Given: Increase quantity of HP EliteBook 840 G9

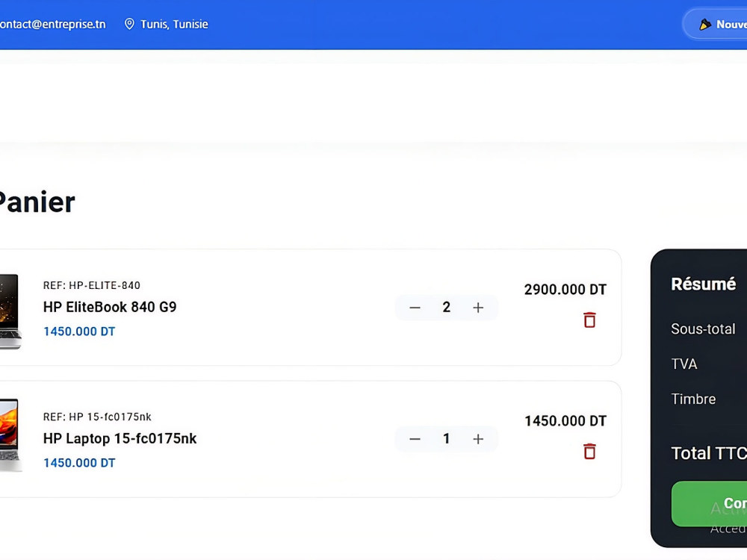Looking at the screenshot, I should 478,308.
